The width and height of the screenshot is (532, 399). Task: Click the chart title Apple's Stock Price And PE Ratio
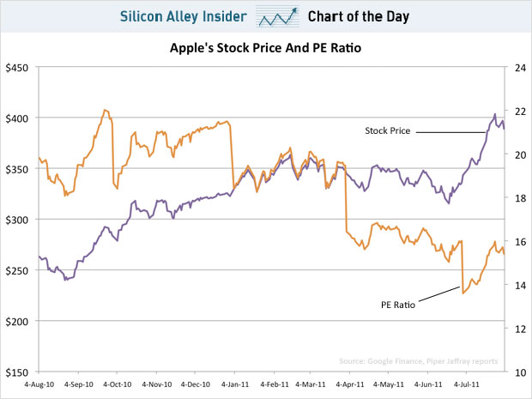265,48
